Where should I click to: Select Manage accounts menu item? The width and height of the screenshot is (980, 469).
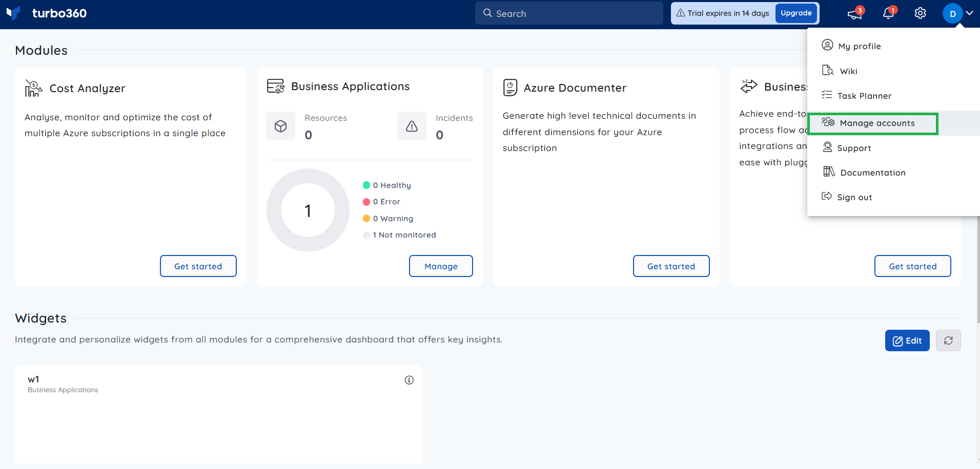coord(893,123)
